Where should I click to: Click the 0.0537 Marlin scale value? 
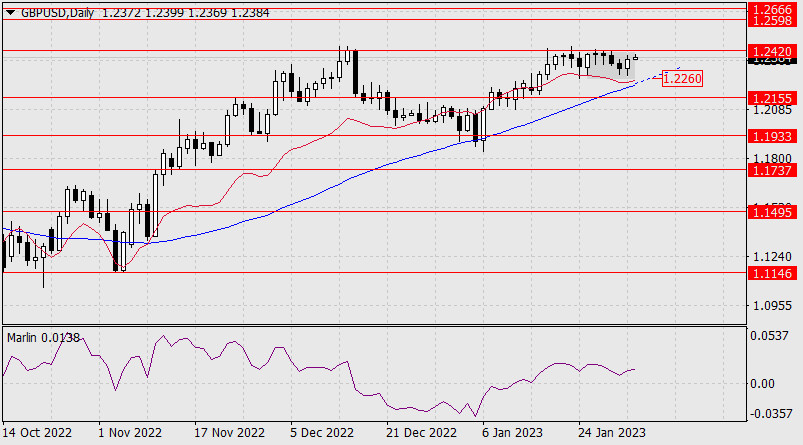click(x=769, y=336)
